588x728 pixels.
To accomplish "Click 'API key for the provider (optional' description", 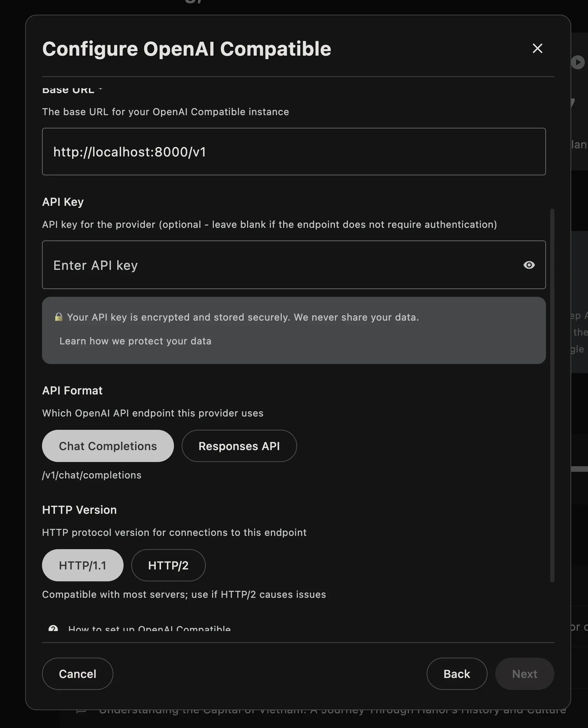I will tap(269, 224).
